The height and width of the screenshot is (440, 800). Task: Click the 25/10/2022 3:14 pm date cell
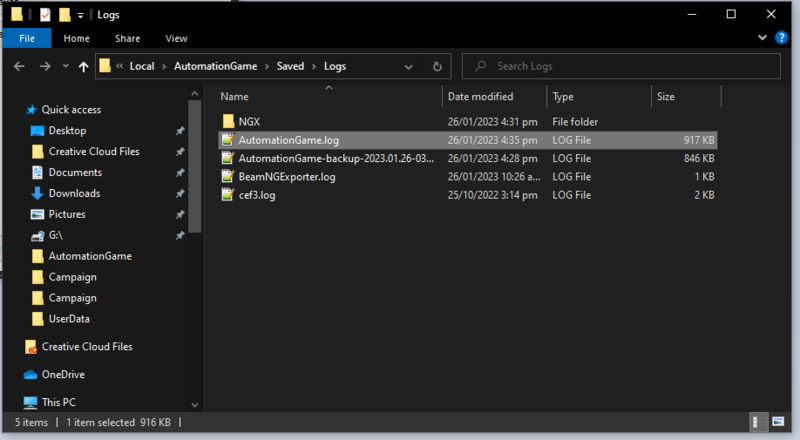tap(492, 195)
